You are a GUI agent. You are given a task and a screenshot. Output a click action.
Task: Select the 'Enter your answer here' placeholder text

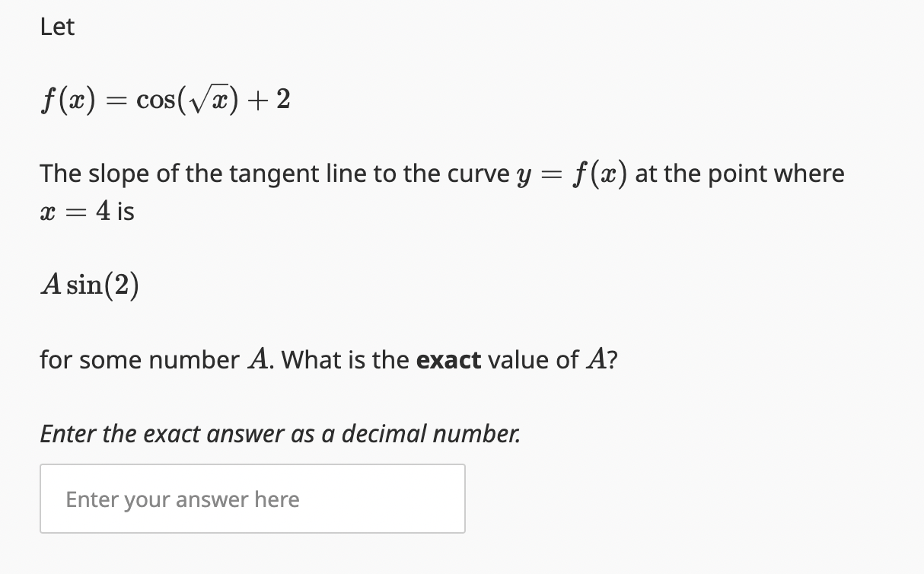tap(183, 499)
